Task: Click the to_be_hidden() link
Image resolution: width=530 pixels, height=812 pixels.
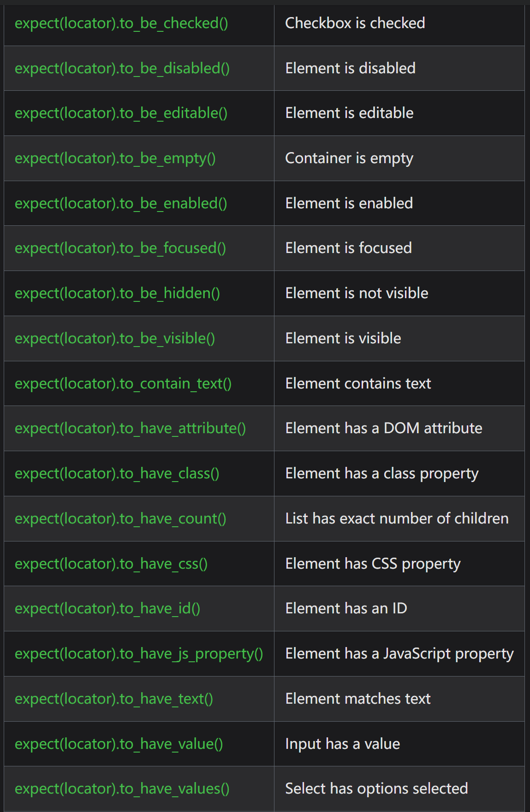Action: click(117, 293)
